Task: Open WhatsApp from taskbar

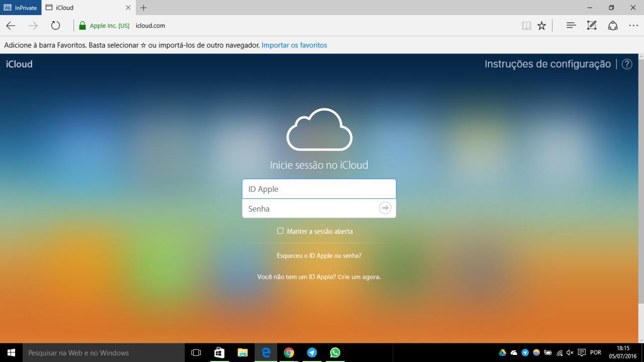Action: tap(335, 352)
